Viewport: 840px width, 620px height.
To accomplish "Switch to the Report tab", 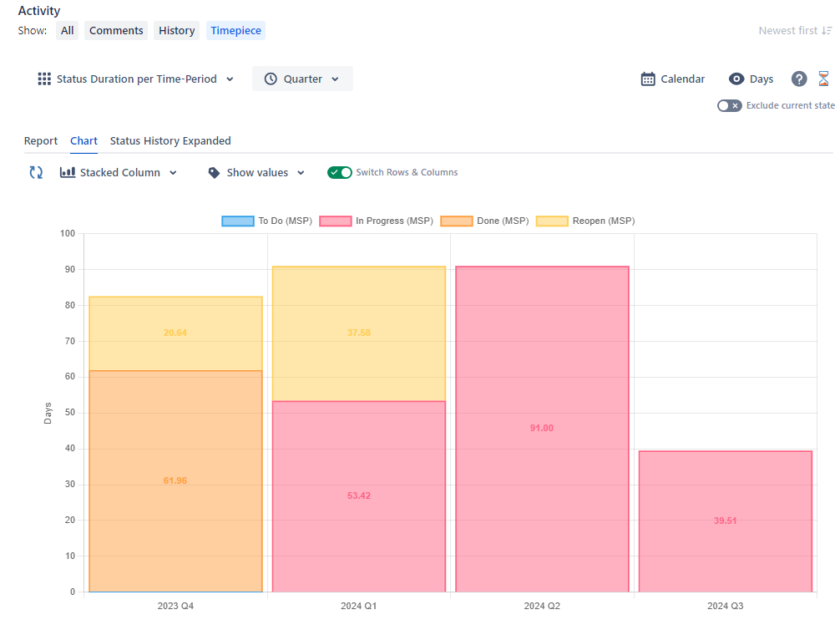I will 41,140.
